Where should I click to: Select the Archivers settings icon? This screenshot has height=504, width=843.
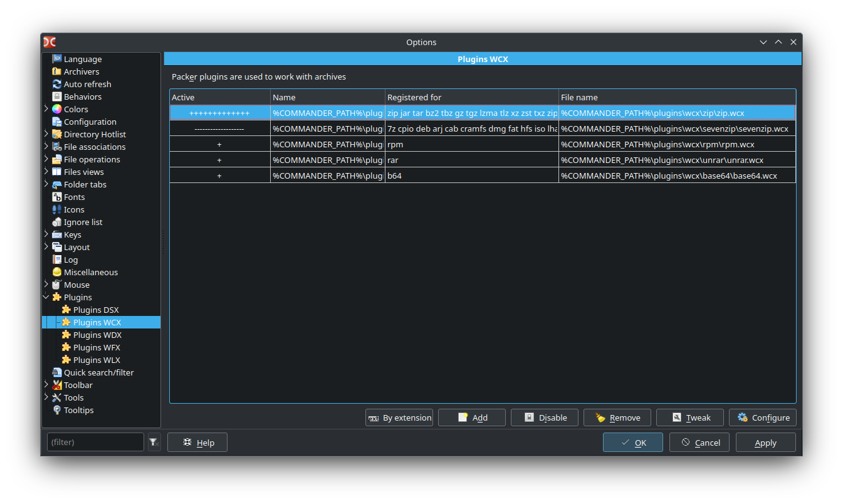pos(56,71)
